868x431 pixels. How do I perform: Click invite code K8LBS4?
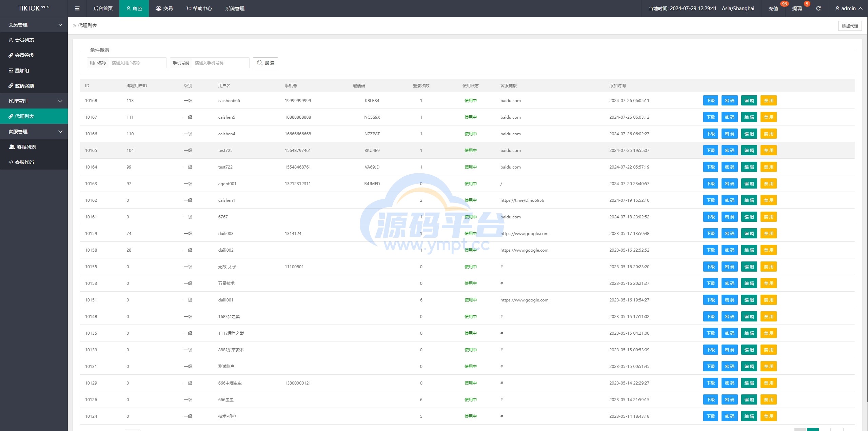(x=372, y=100)
